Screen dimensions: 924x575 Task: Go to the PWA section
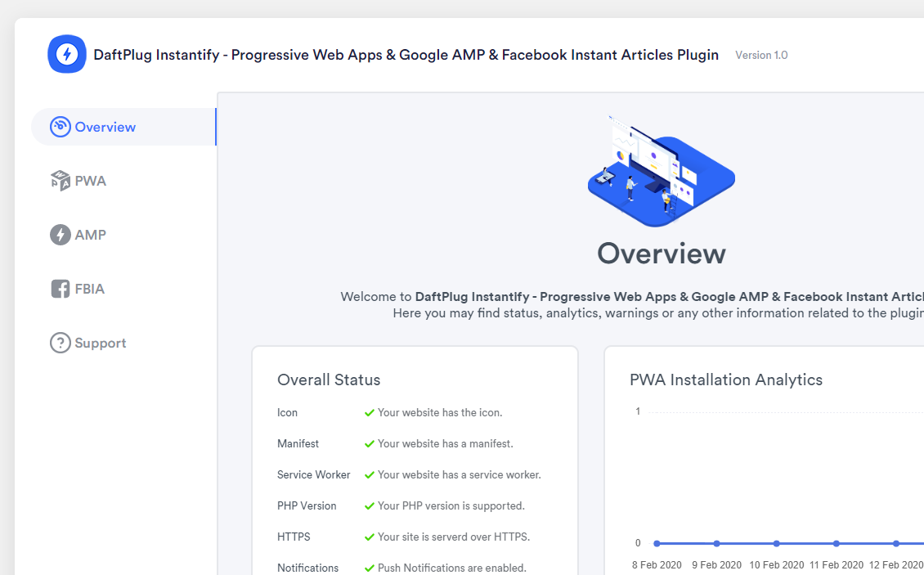tap(90, 181)
